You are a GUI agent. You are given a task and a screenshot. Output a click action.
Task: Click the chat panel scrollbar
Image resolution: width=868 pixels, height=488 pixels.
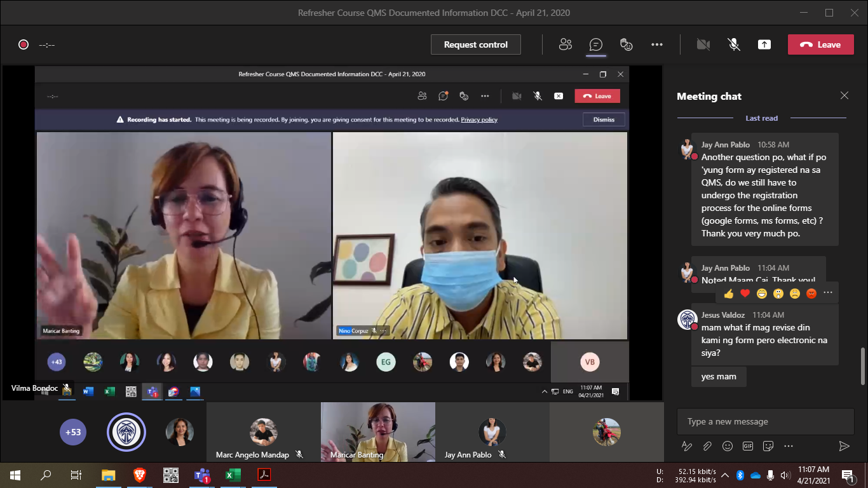(x=862, y=365)
